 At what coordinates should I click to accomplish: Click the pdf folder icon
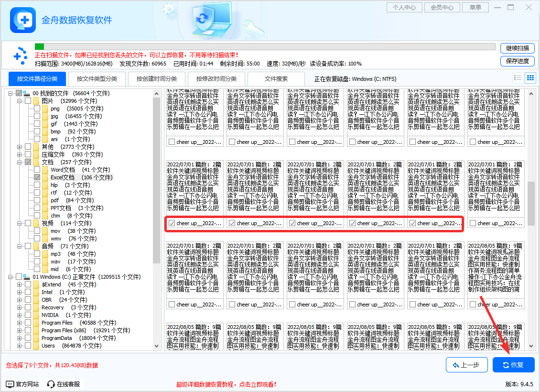45,200
